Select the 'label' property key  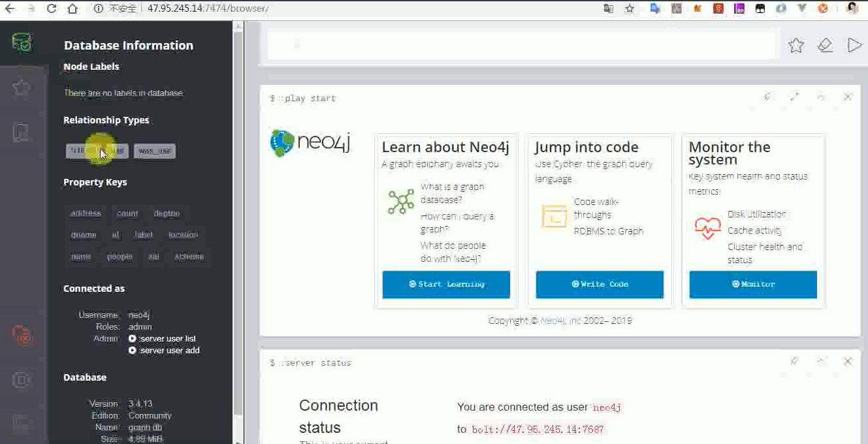tap(144, 235)
